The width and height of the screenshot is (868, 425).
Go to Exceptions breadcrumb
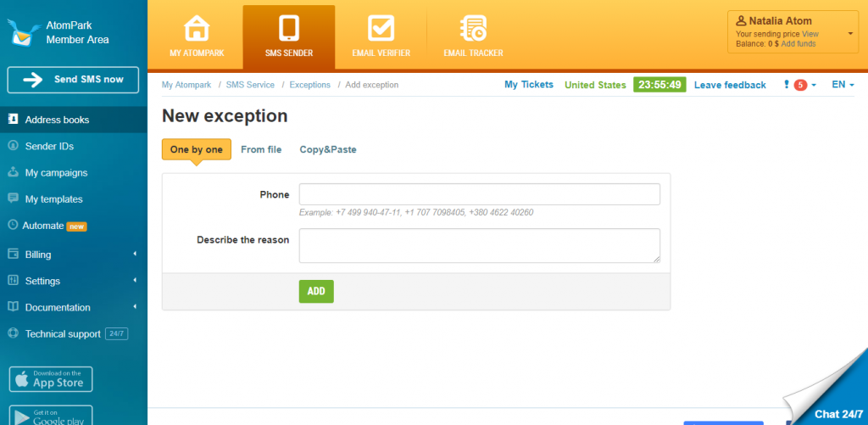click(310, 85)
